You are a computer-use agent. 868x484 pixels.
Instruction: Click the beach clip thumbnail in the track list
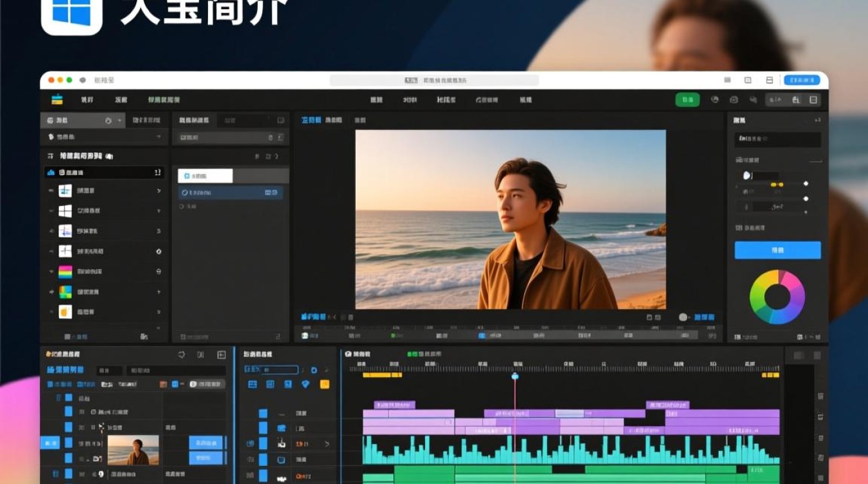(133, 450)
